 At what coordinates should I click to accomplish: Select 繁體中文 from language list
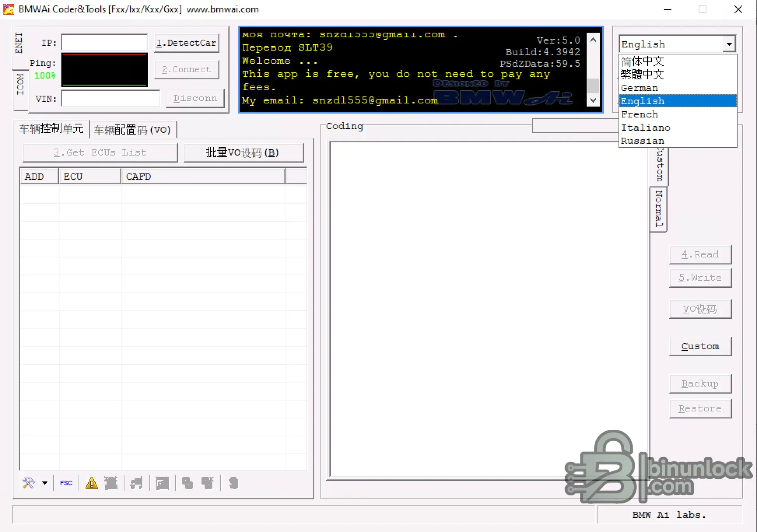[x=678, y=74]
